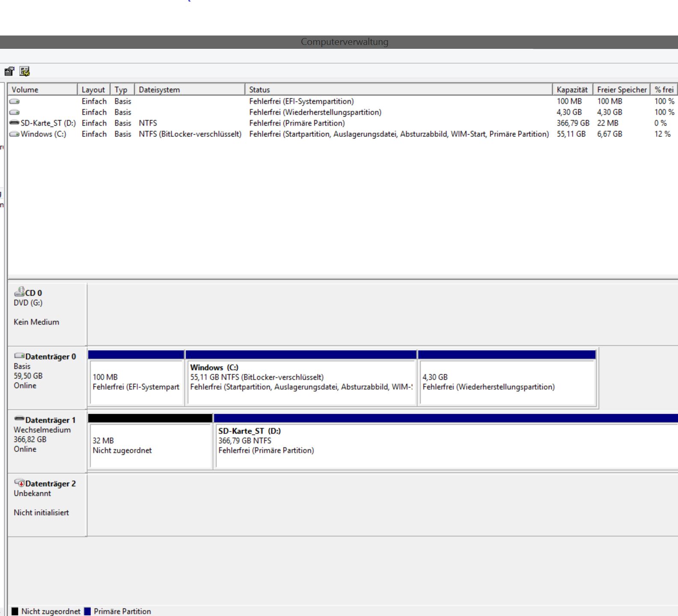Click the '6,67 GB' free space cell
The image size is (678, 616).
[610, 134]
